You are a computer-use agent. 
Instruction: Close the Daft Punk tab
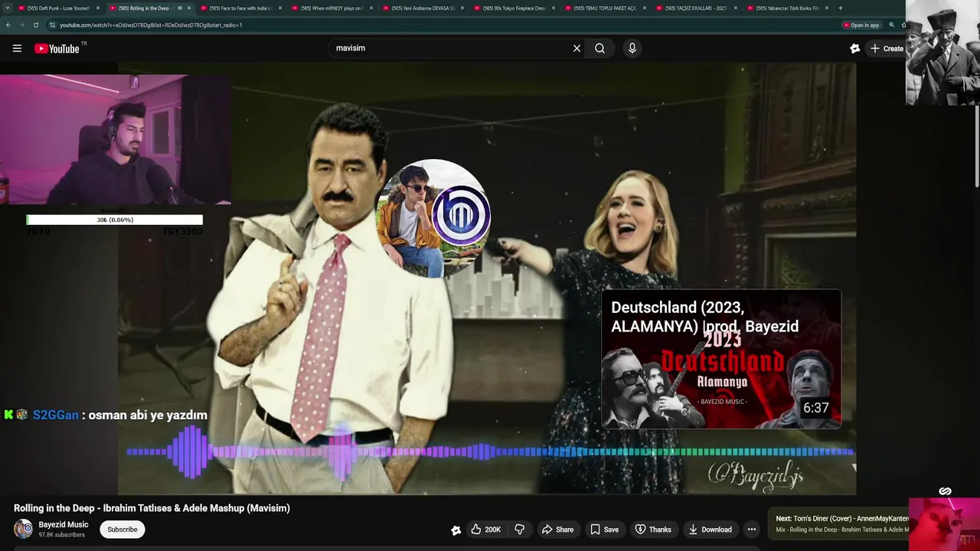click(98, 8)
